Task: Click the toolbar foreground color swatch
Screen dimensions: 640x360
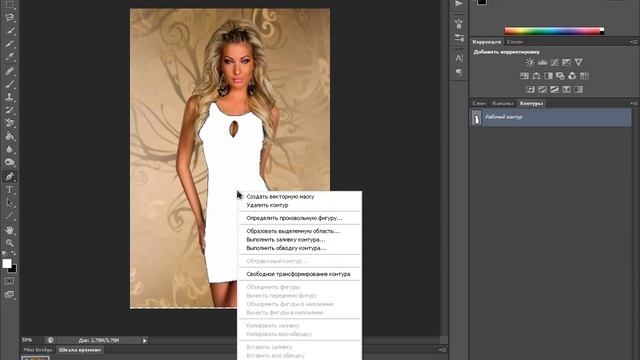Action: [7, 264]
